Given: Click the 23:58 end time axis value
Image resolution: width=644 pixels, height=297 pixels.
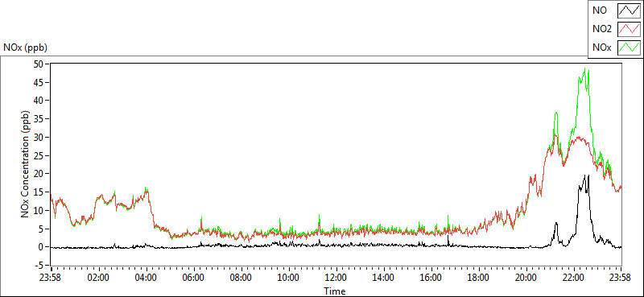Looking at the screenshot, I should (621, 277).
